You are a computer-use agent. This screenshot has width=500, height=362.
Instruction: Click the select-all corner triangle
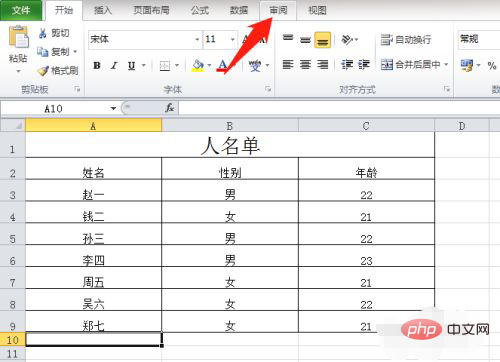19,126
